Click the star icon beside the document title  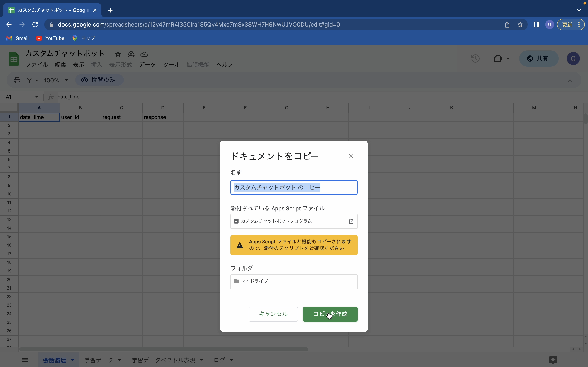118,54
